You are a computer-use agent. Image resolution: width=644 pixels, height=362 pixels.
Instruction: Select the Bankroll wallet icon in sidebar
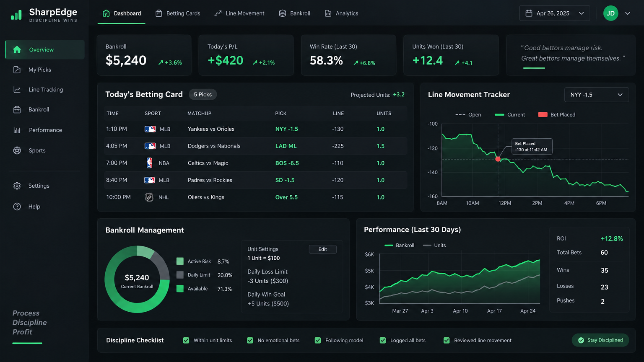pyautogui.click(x=17, y=109)
